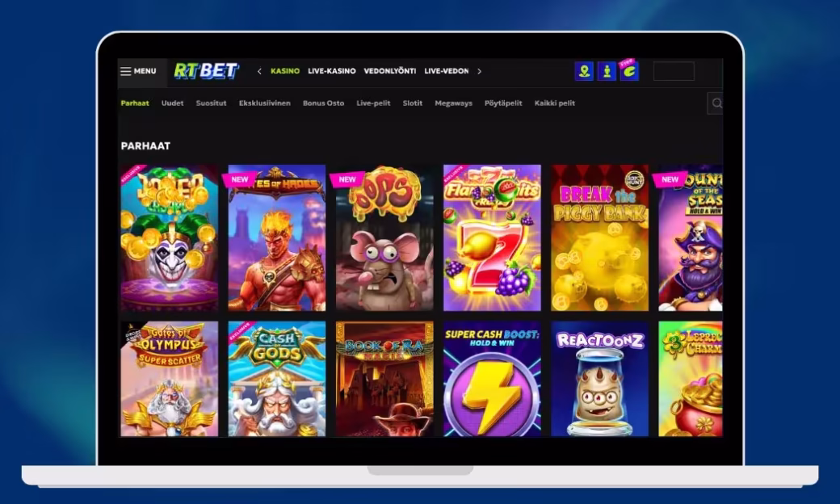
Task: Open the Bonus Osto tab
Action: coord(324,103)
